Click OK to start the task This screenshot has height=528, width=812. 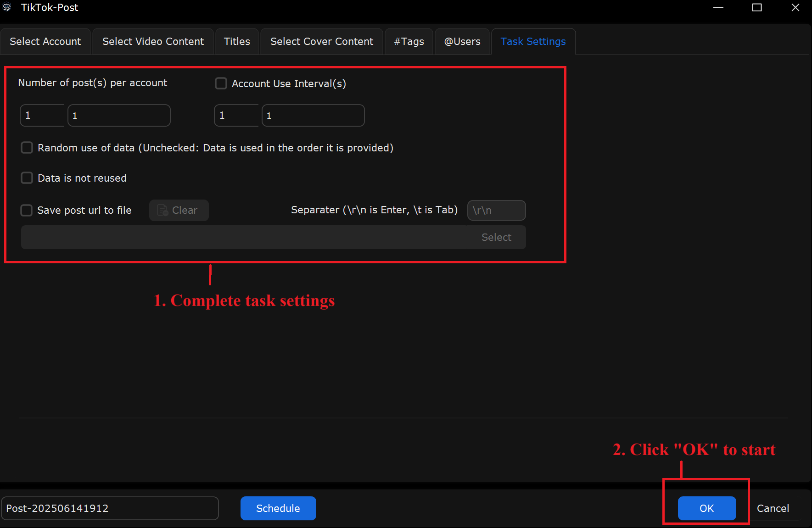(x=707, y=508)
